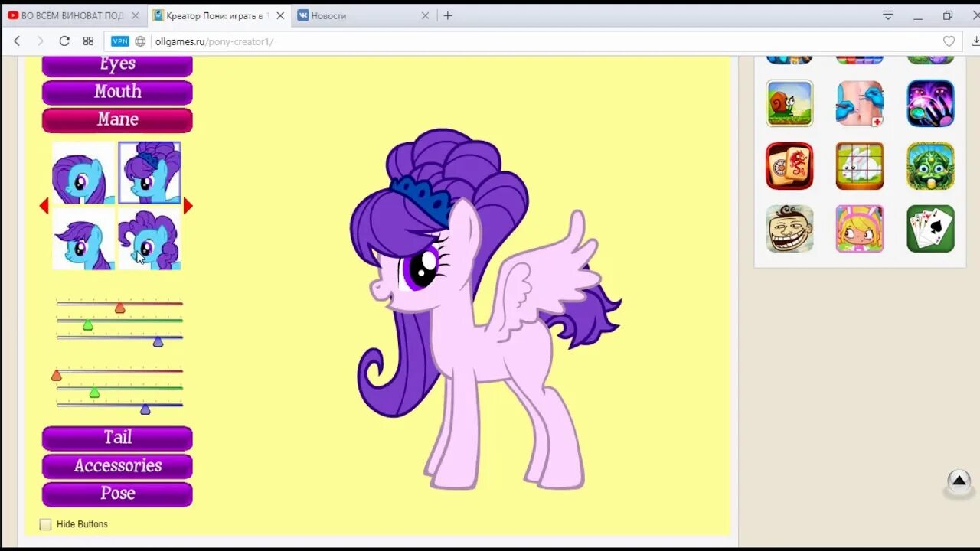Open the browser downloads icon
The height and width of the screenshot is (551, 980).
tap(974, 41)
